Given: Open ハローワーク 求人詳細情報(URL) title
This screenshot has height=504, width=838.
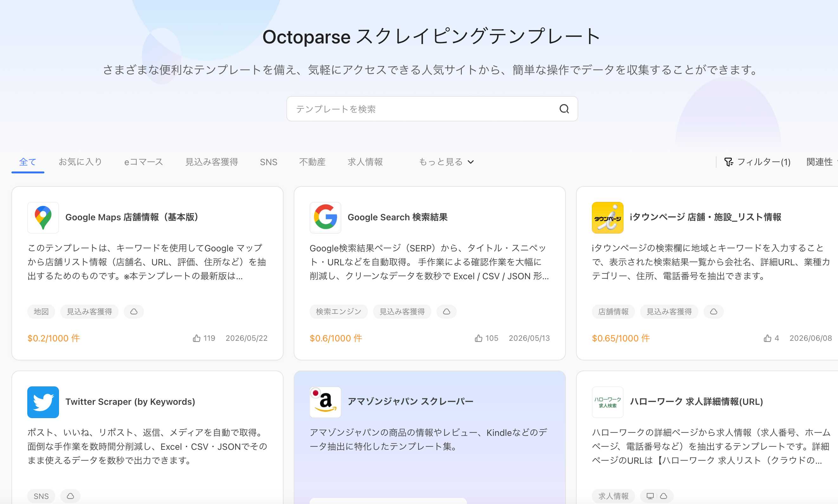Looking at the screenshot, I should click(x=697, y=402).
